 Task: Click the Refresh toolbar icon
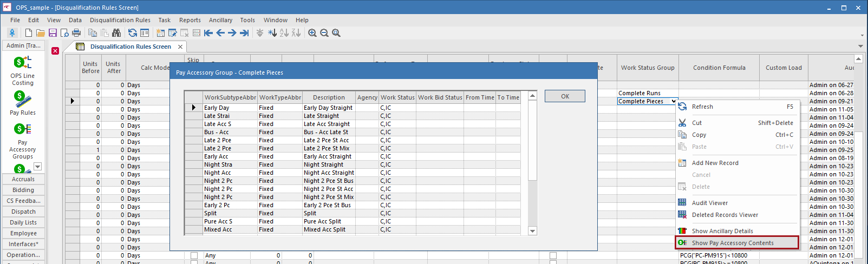click(x=133, y=33)
